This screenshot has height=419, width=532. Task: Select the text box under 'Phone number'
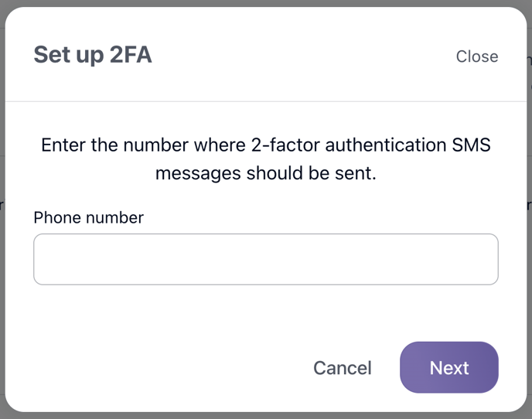pyautogui.click(x=265, y=259)
